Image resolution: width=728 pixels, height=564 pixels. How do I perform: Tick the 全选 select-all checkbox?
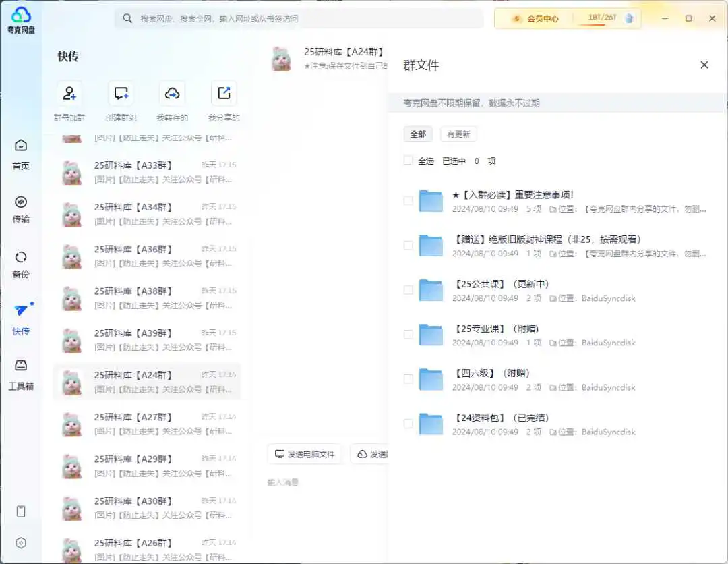[x=408, y=161]
